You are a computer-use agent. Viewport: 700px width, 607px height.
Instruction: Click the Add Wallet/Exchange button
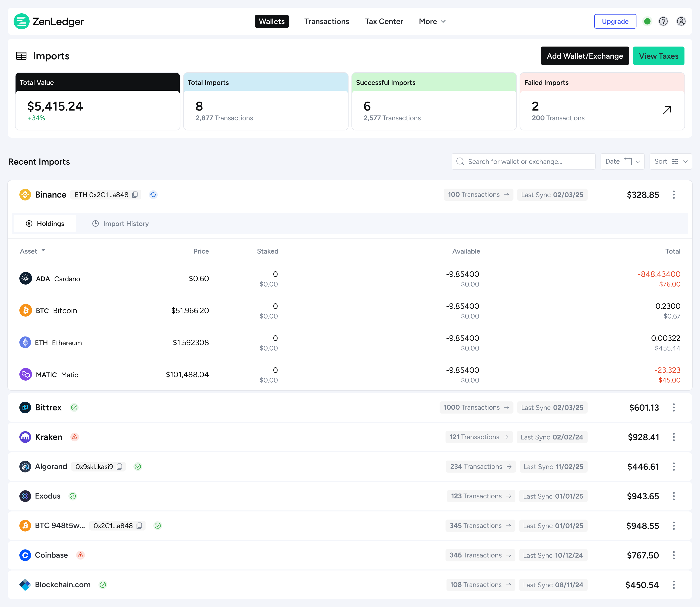pos(584,56)
